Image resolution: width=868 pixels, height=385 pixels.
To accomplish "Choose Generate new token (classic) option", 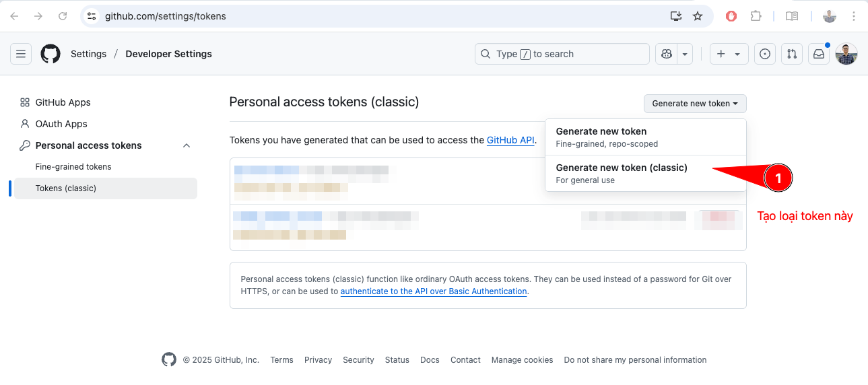I will [x=646, y=174].
